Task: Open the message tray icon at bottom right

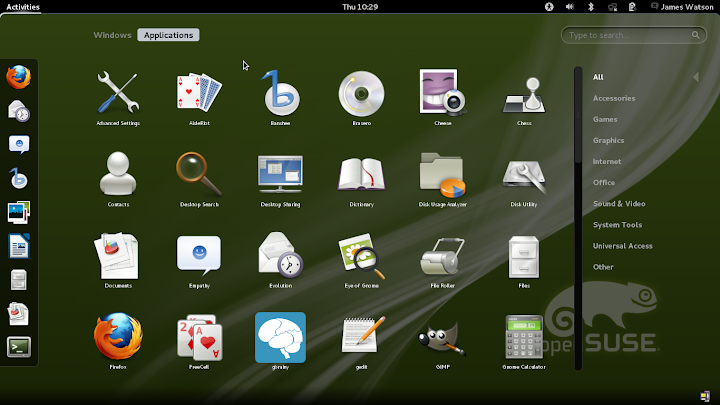Action: [705, 396]
